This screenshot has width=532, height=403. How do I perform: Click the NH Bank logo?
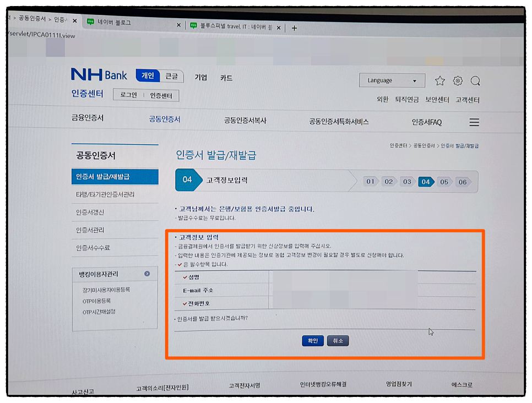point(99,74)
